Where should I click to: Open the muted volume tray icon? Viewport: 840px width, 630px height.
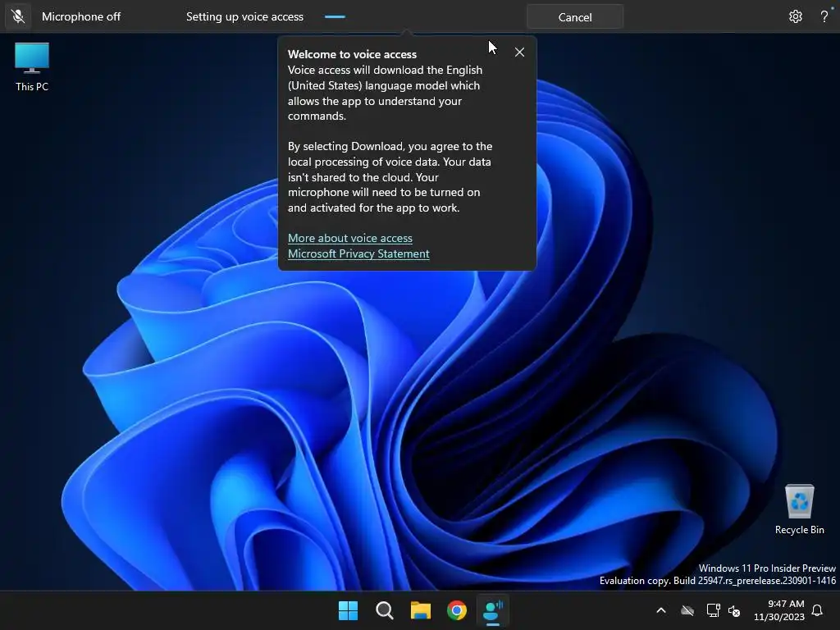point(734,610)
